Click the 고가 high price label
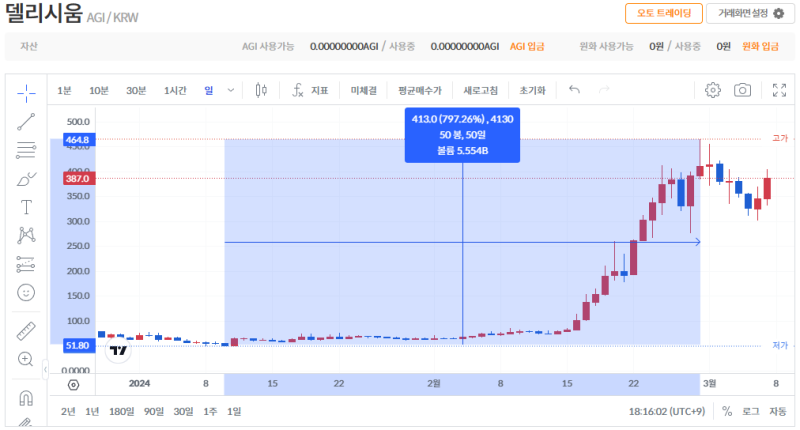 click(x=780, y=138)
